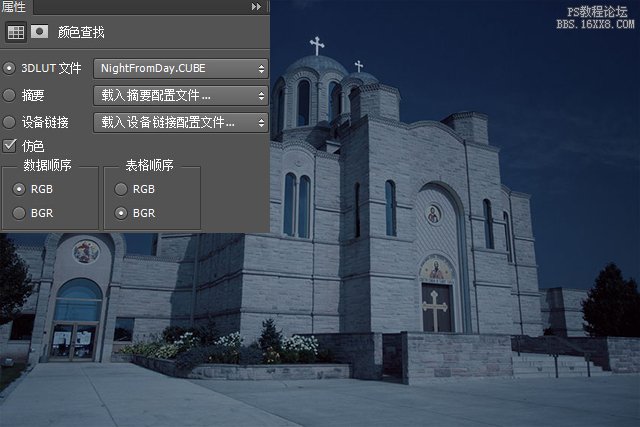The width and height of the screenshot is (640, 427).
Task: Choose BGR under 数据顺序
Action: pos(19,213)
